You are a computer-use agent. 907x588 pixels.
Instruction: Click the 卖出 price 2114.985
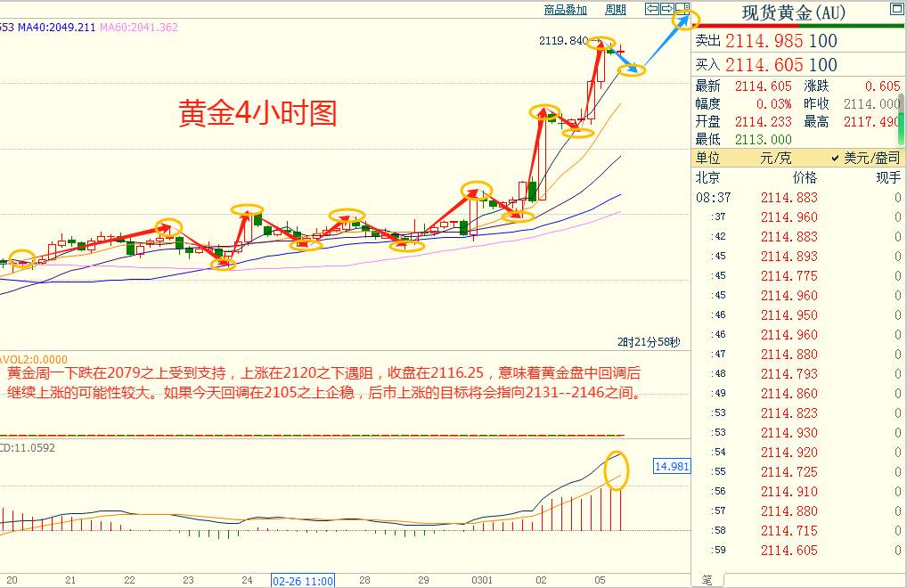(764, 41)
